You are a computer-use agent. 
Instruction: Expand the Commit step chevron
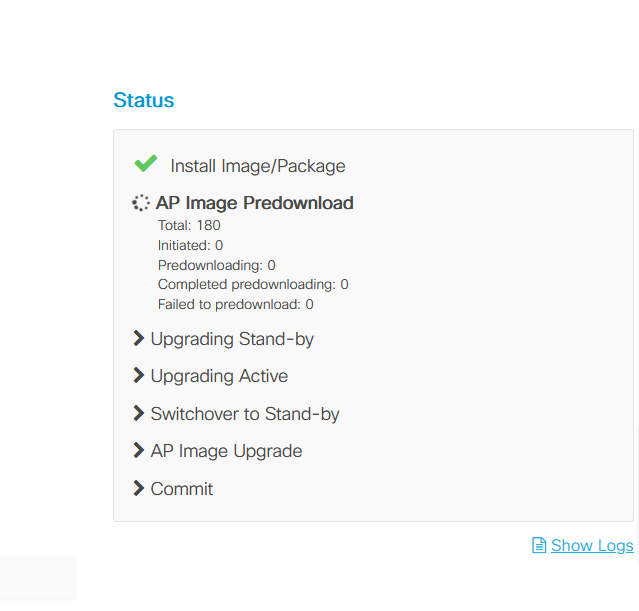pos(138,489)
